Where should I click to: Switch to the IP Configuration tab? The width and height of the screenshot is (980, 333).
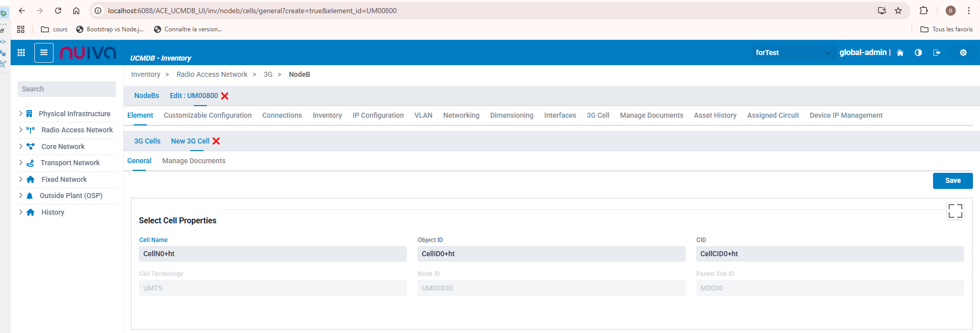378,115
